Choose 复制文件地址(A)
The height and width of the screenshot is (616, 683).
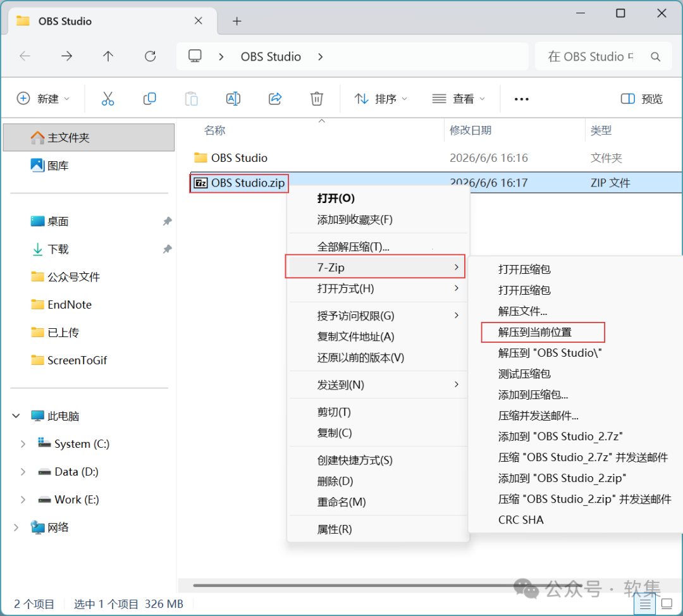pos(378,336)
